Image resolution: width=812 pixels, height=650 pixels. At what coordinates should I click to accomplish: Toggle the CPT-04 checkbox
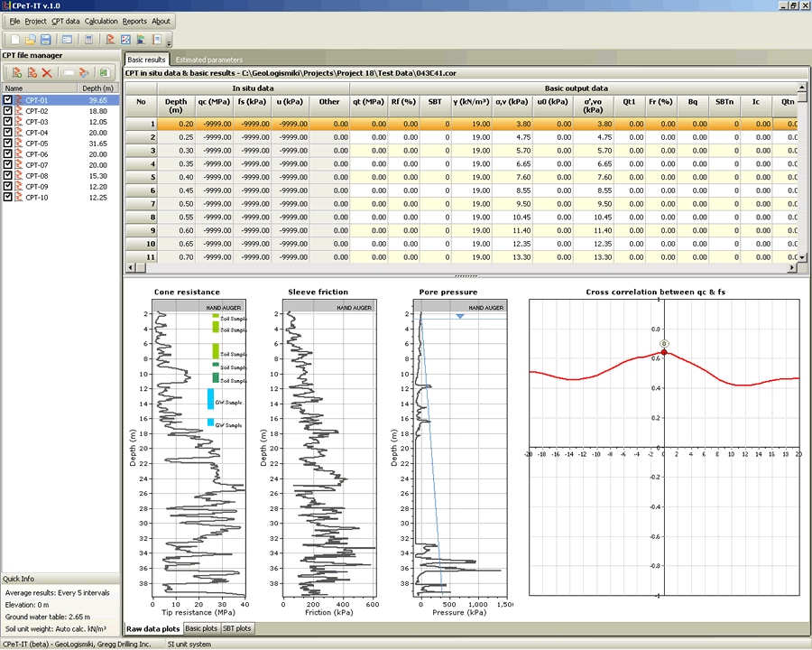[8, 133]
